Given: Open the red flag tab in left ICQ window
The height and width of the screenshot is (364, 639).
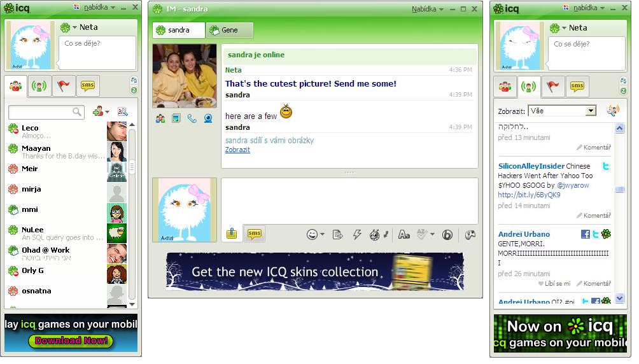Looking at the screenshot, I should (x=63, y=86).
